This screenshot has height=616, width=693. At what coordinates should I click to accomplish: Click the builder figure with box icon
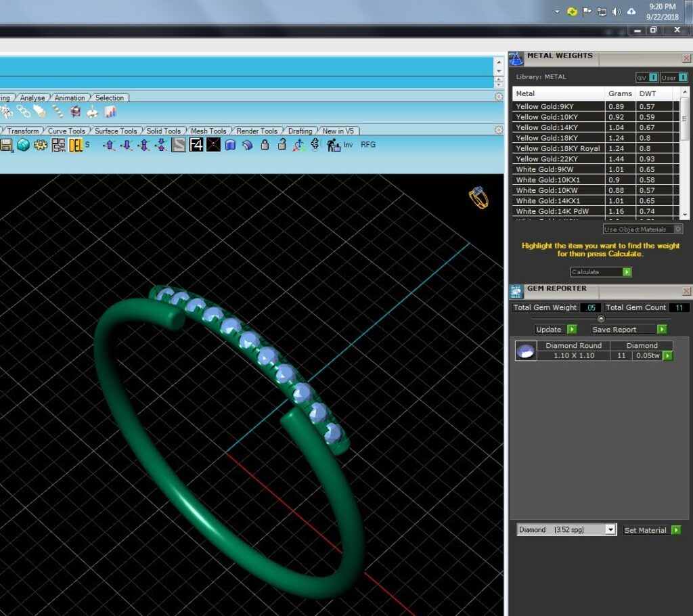[x=333, y=145]
